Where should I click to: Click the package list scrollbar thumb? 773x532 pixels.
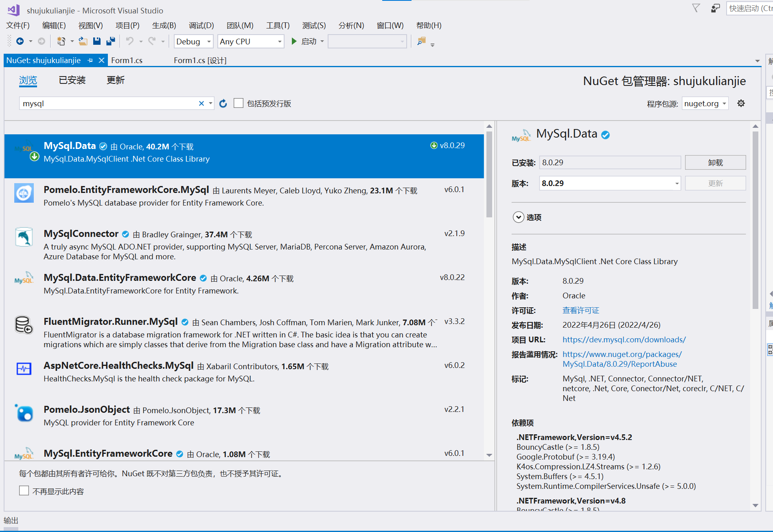point(489,174)
